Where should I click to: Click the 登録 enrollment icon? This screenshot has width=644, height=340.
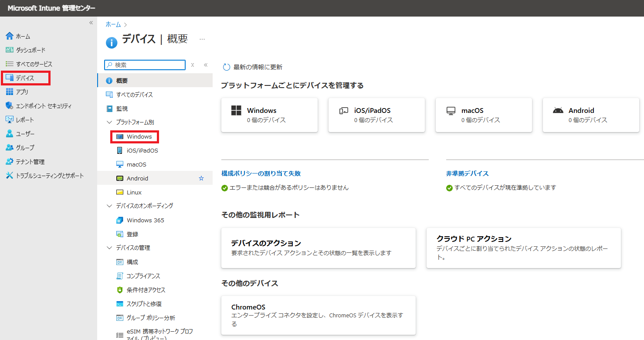coord(120,234)
